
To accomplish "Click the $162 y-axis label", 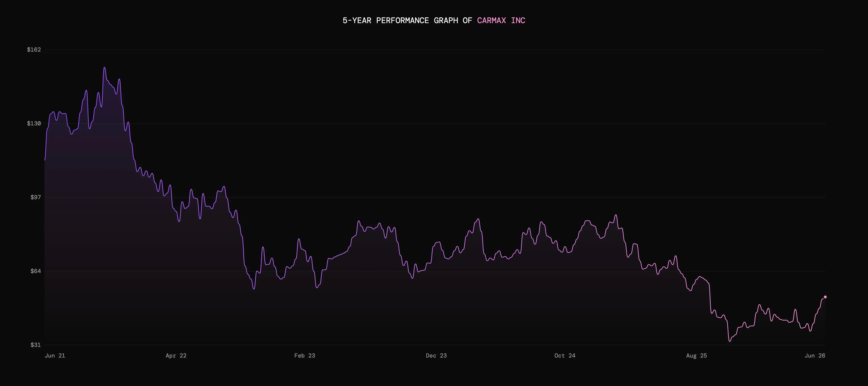I will pos(34,50).
